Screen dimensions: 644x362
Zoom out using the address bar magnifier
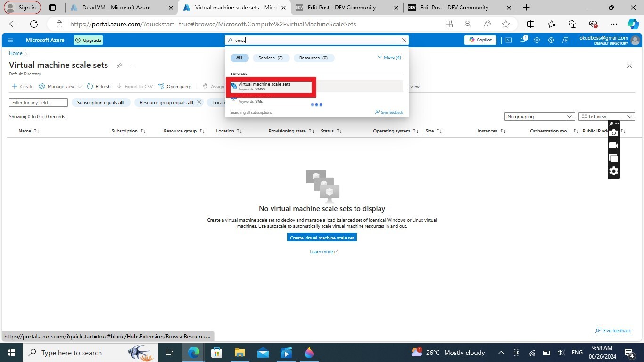pyautogui.click(x=468, y=24)
